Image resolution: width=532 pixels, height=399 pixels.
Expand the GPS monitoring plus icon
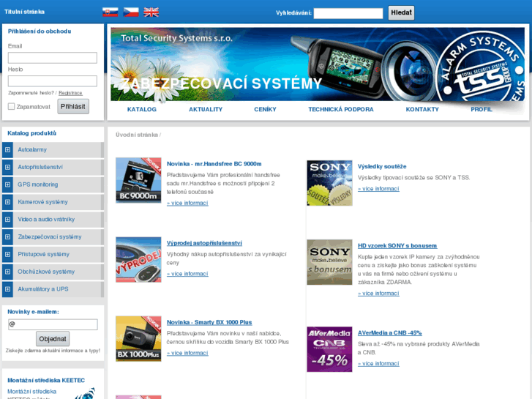point(7,184)
